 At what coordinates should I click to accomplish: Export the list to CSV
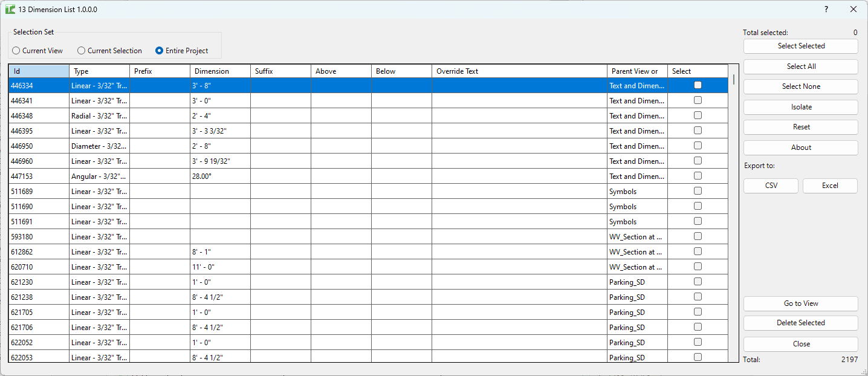771,186
